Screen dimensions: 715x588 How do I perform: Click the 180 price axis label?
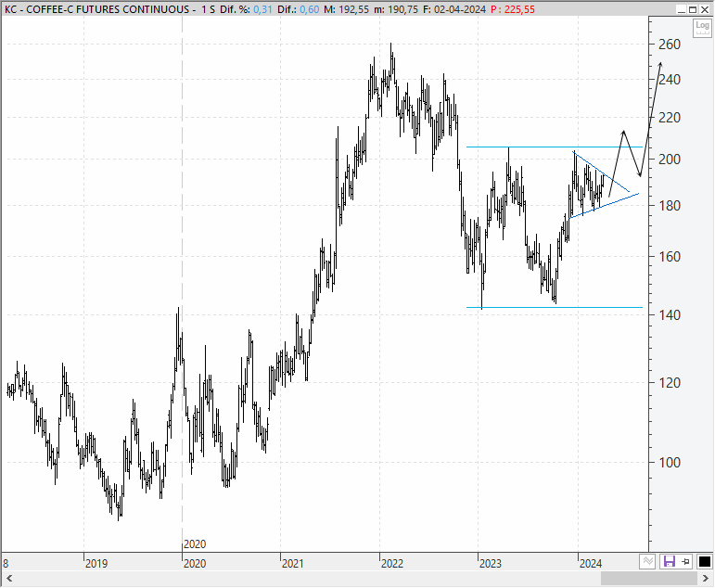click(x=670, y=206)
